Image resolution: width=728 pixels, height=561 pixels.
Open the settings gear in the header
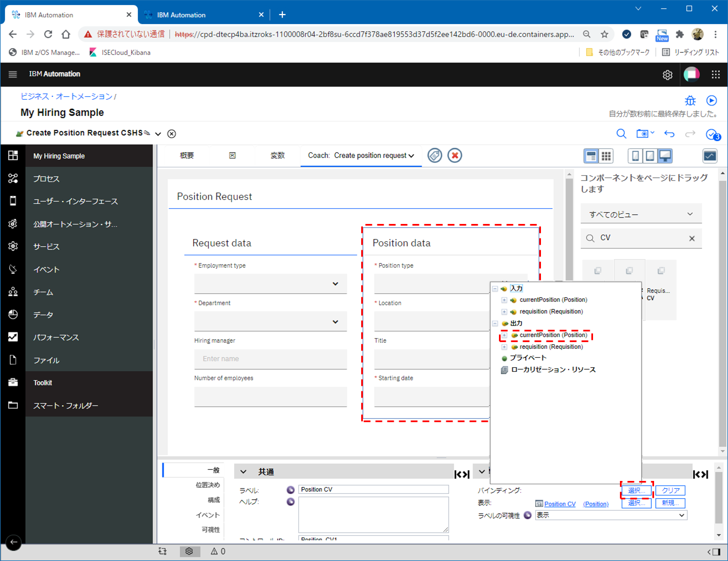click(668, 74)
